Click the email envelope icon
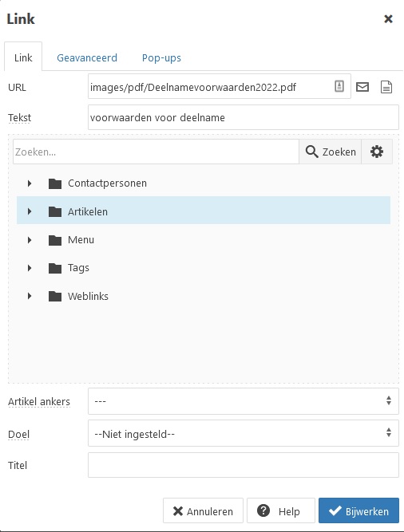Screen dimensions: 404x532 point(362,87)
